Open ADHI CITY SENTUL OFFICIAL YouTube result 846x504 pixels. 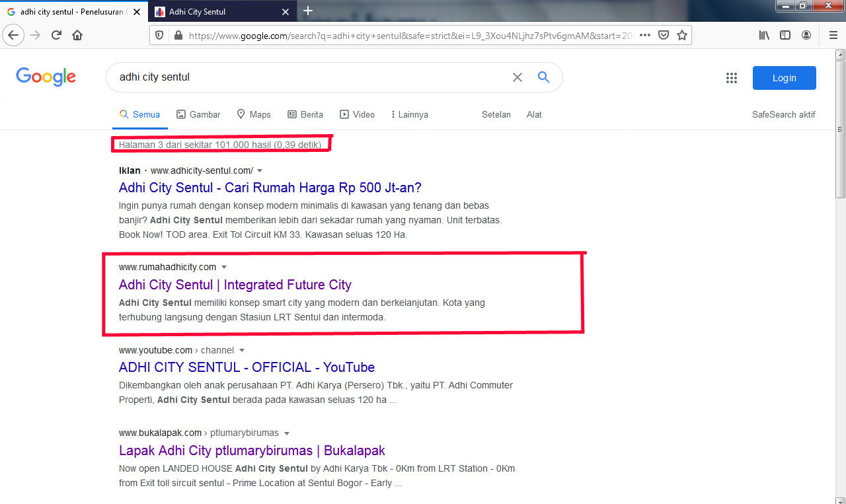(247, 367)
